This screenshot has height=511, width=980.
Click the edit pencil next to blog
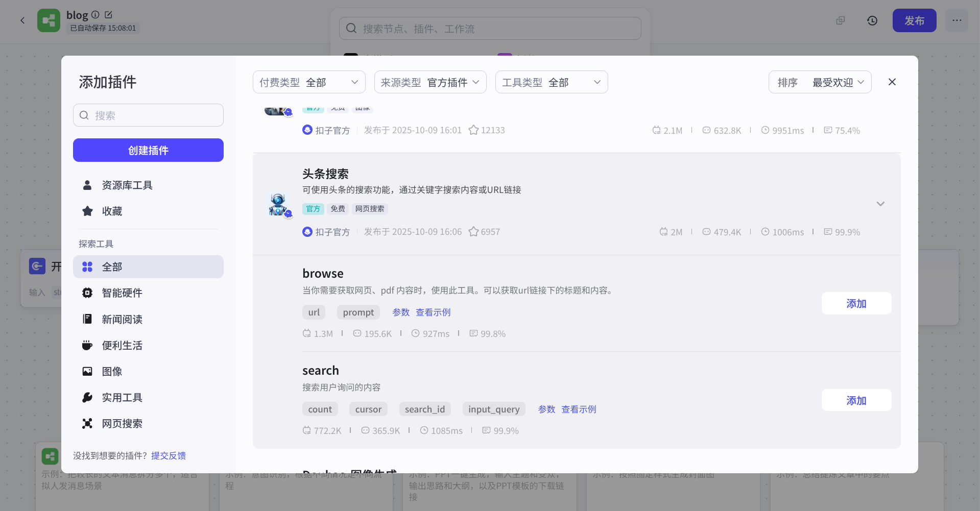tap(108, 15)
